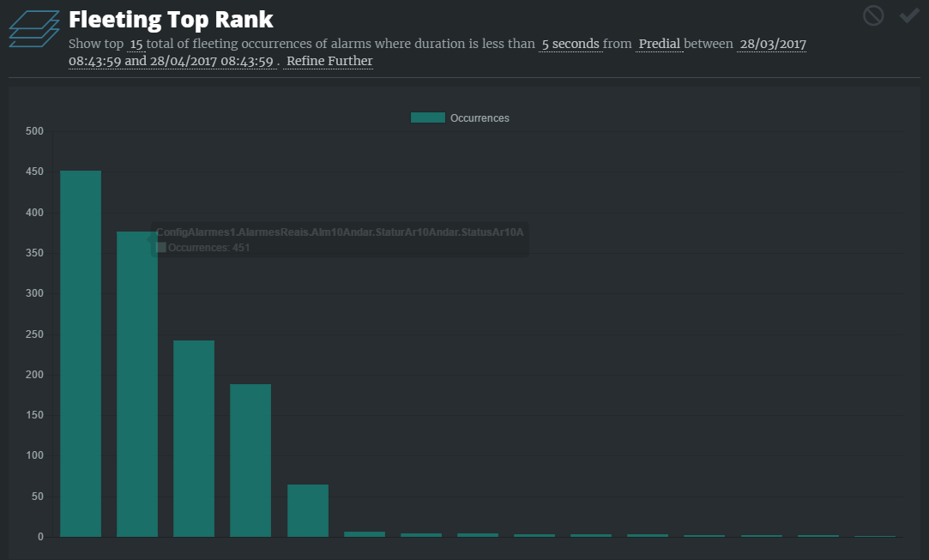Select the tallest bar with 451 occurrences
Screen dimensions: 929x560
point(81,353)
